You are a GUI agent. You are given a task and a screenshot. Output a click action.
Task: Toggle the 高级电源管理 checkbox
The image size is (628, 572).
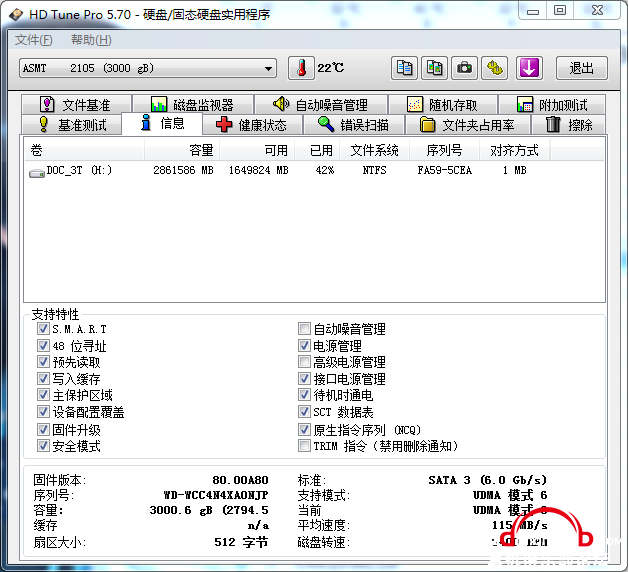304,362
